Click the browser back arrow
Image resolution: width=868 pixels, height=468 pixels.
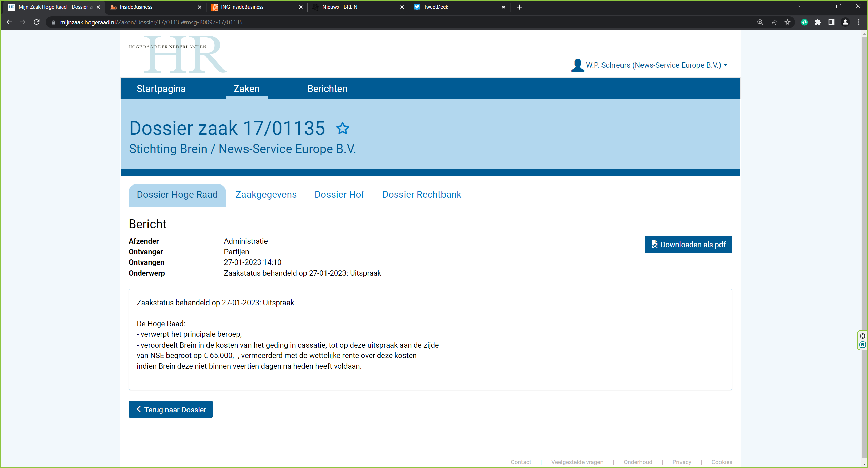pos(9,22)
